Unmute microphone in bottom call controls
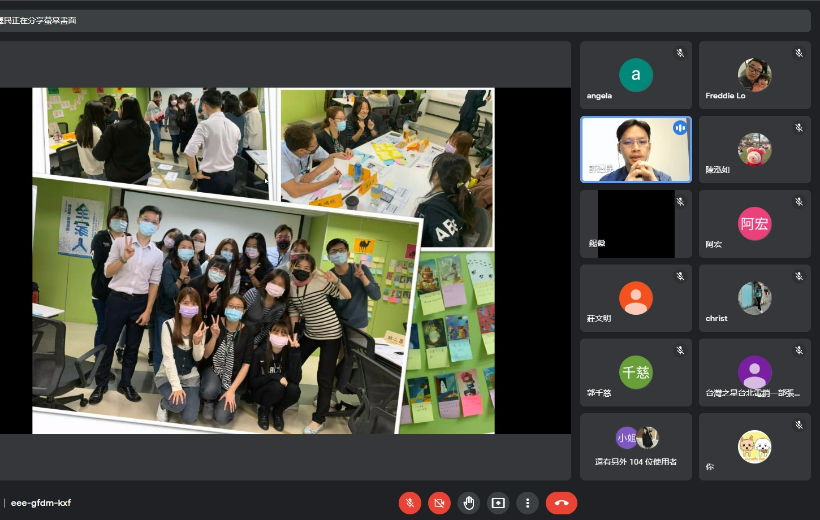The image size is (820, 520). pyautogui.click(x=409, y=503)
